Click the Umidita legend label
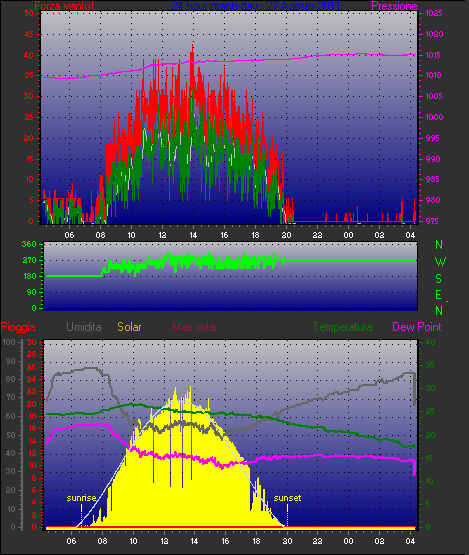The image size is (469, 555). coord(84,327)
